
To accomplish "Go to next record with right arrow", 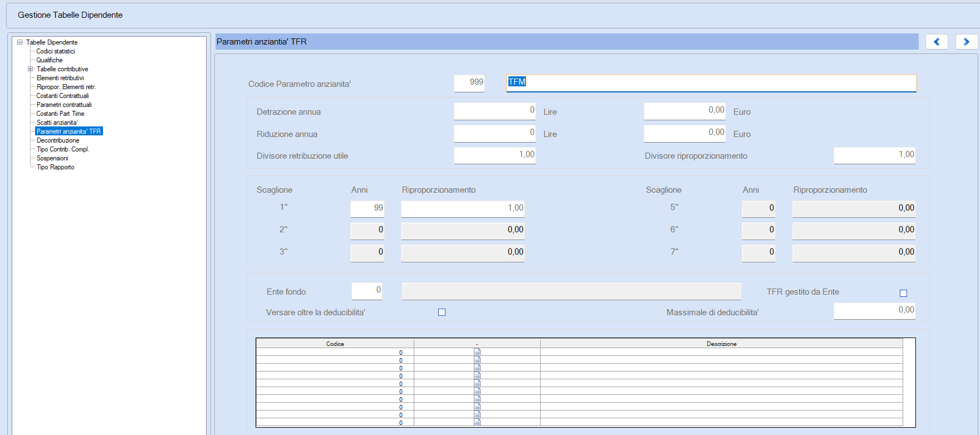I will pyautogui.click(x=967, y=42).
